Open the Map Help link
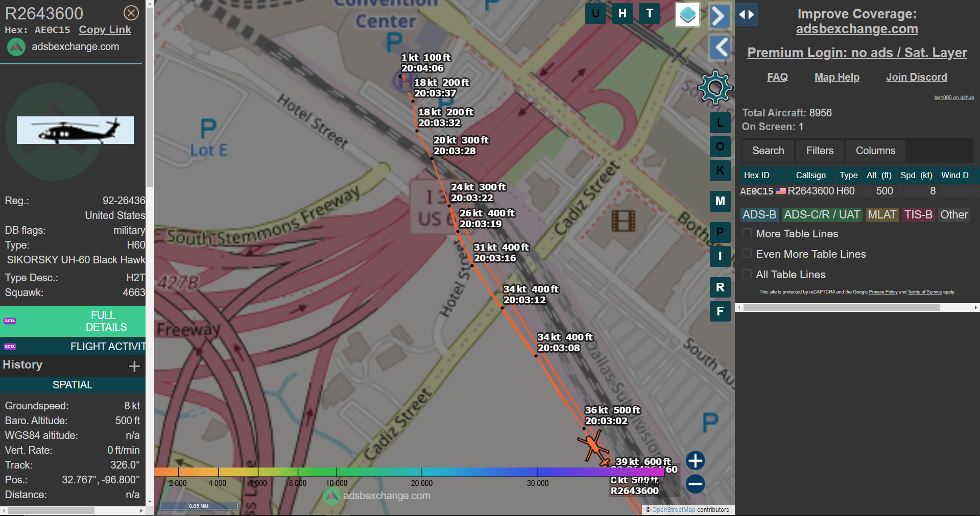This screenshot has height=516, width=980. click(836, 77)
